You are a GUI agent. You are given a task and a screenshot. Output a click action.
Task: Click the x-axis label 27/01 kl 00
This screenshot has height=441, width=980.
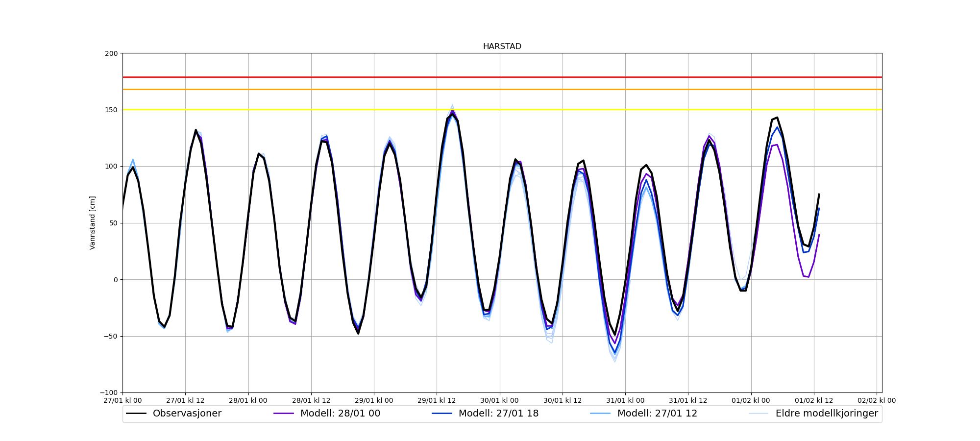point(122,400)
